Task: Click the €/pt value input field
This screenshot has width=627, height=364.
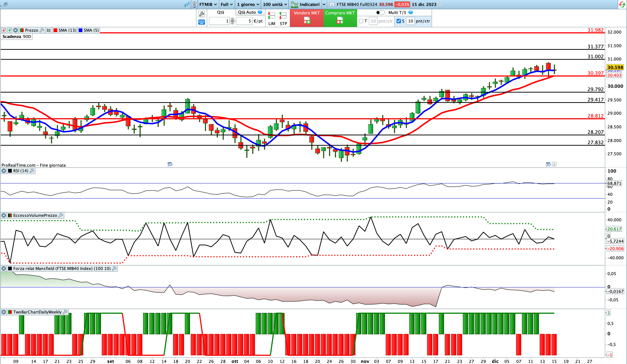Action: (244, 21)
